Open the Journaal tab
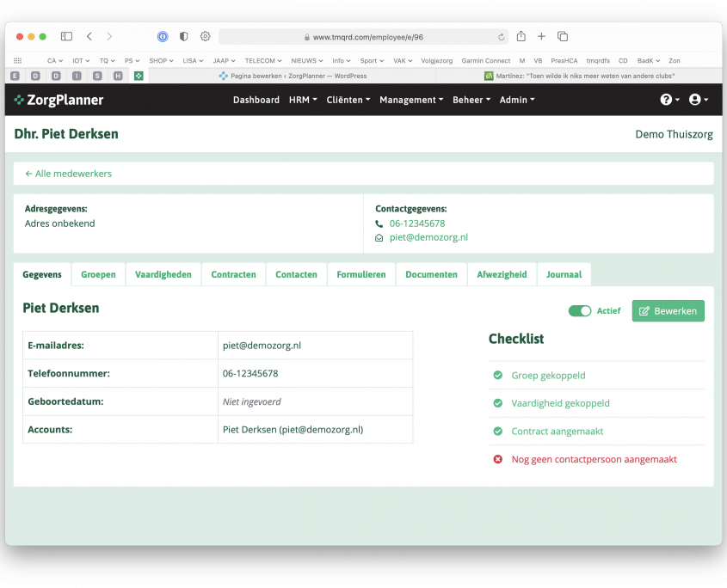The height and width of the screenshot is (588, 727). (x=564, y=273)
